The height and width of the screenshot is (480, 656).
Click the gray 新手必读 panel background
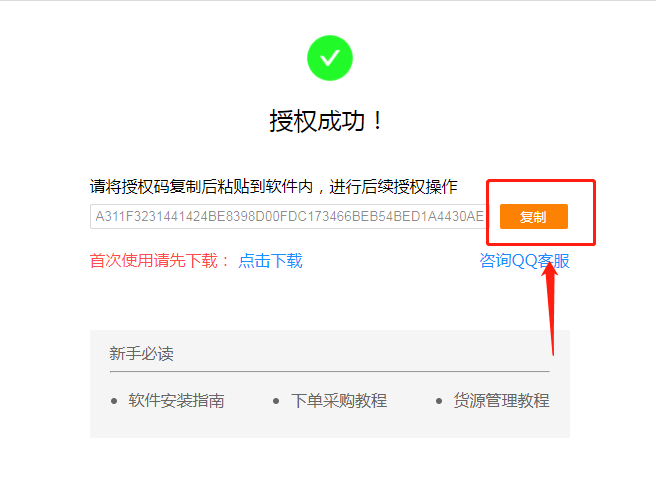point(330,423)
